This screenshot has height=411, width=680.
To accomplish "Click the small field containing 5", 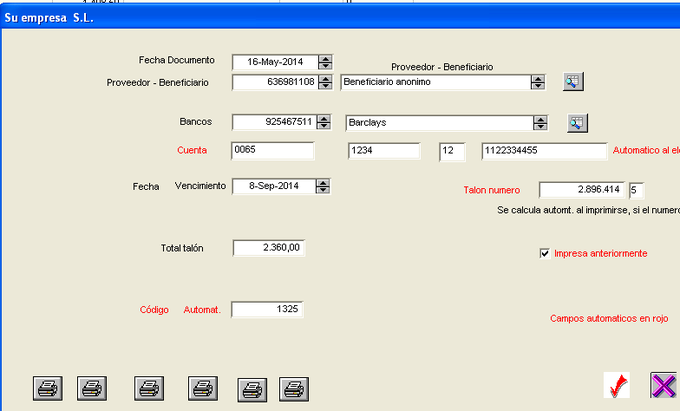I will coord(636,190).
